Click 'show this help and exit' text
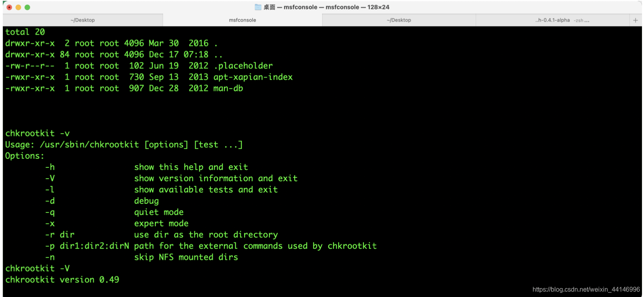 [x=191, y=167]
